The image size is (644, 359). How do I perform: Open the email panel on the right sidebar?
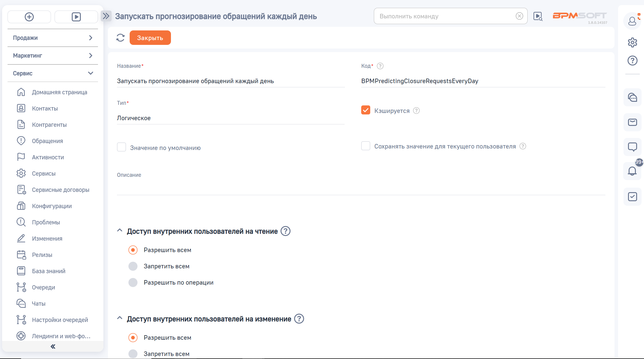point(633,122)
